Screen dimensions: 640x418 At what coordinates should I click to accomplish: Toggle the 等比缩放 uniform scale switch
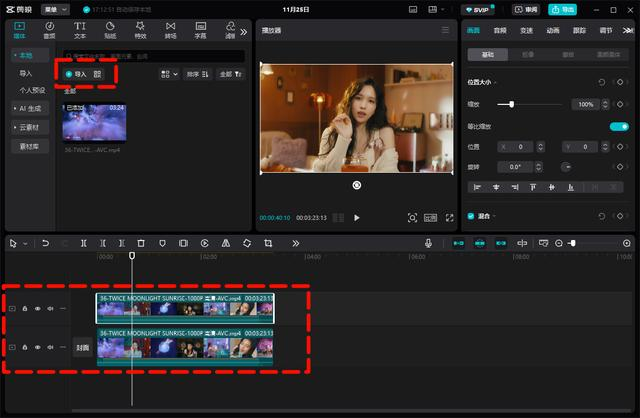pyautogui.click(x=619, y=127)
